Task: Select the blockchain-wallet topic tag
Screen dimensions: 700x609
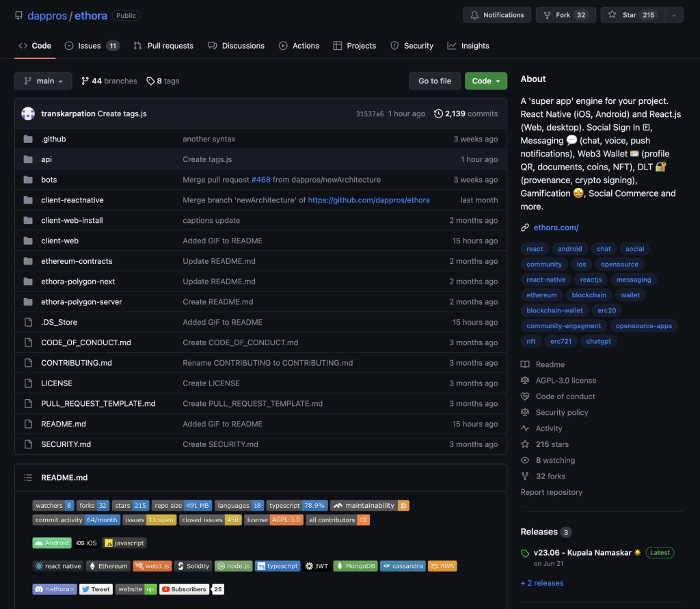Action: pos(554,310)
